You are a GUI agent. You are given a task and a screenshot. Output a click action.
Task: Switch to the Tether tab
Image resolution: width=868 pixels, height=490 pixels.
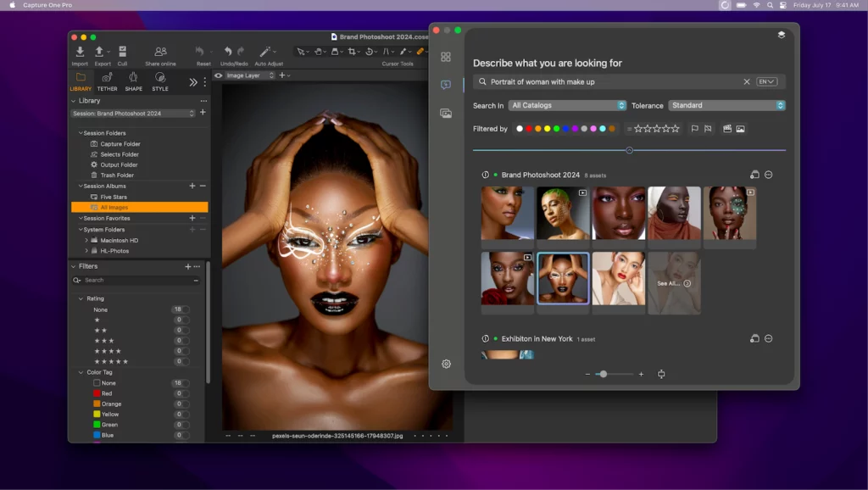click(x=107, y=81)
